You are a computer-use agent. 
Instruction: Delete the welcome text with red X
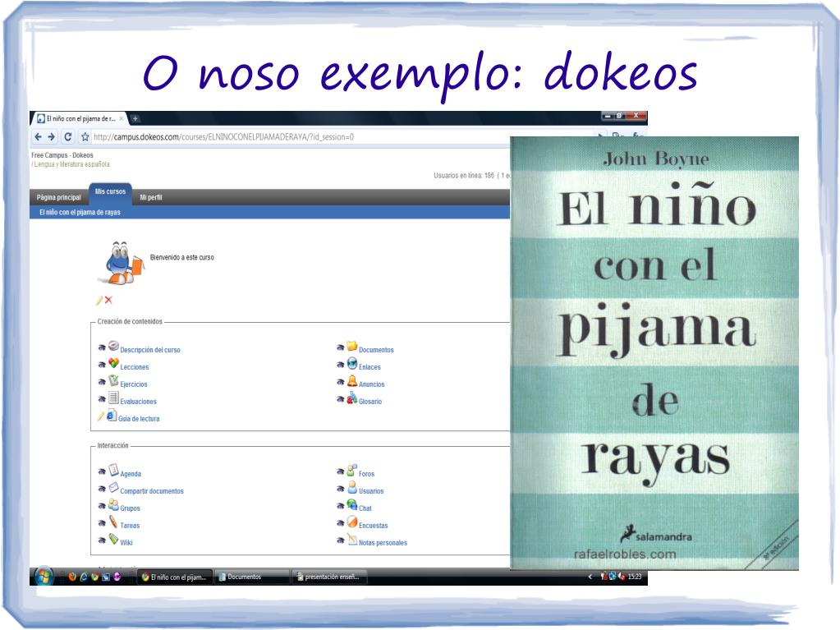pos(108,300)
